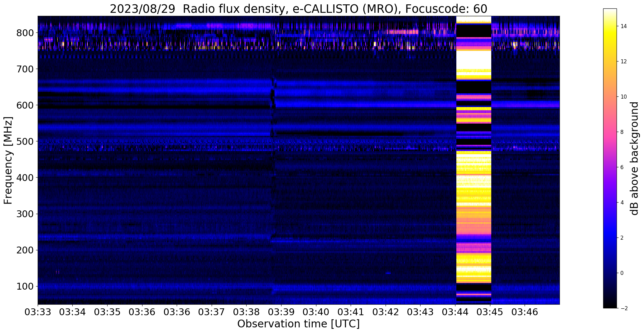This screenshot has width=644, height=333.
Task: Click the "Frequency [MHz]" y-axis label
Action: (x=8, y=160)
